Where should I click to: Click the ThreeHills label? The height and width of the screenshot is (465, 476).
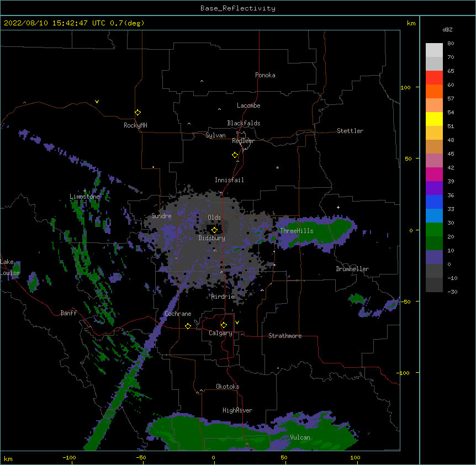(x=297, y=231)
